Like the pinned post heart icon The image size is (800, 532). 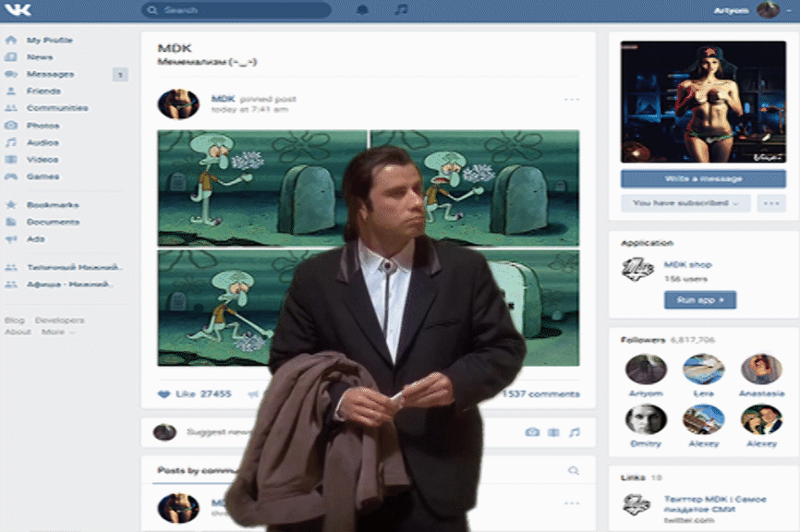tap(164, 393)
